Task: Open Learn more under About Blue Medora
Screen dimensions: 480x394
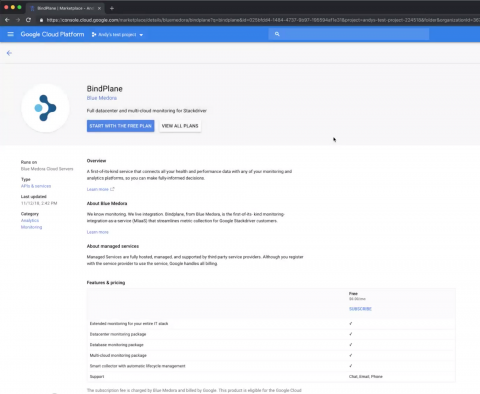Action: click(98, 232)
